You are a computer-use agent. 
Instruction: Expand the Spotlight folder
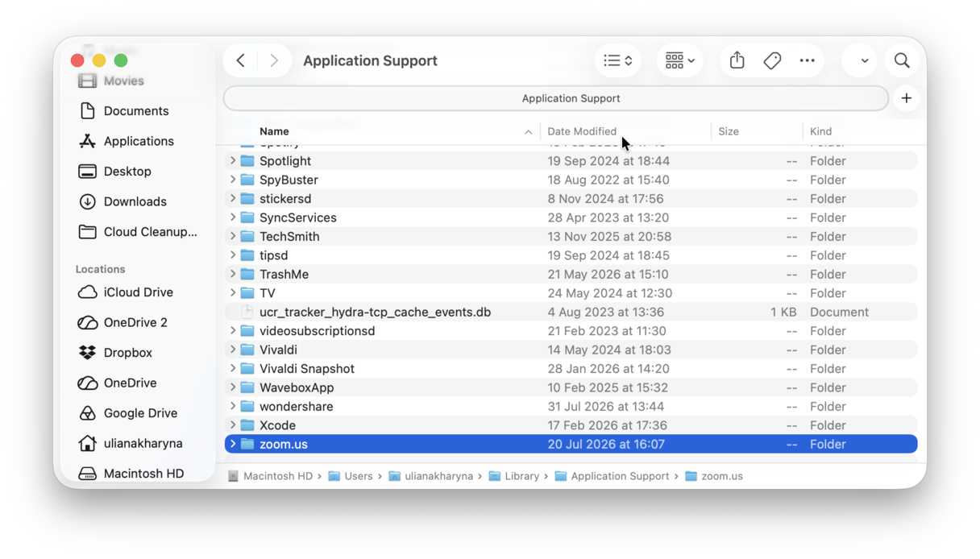(233, 161)
